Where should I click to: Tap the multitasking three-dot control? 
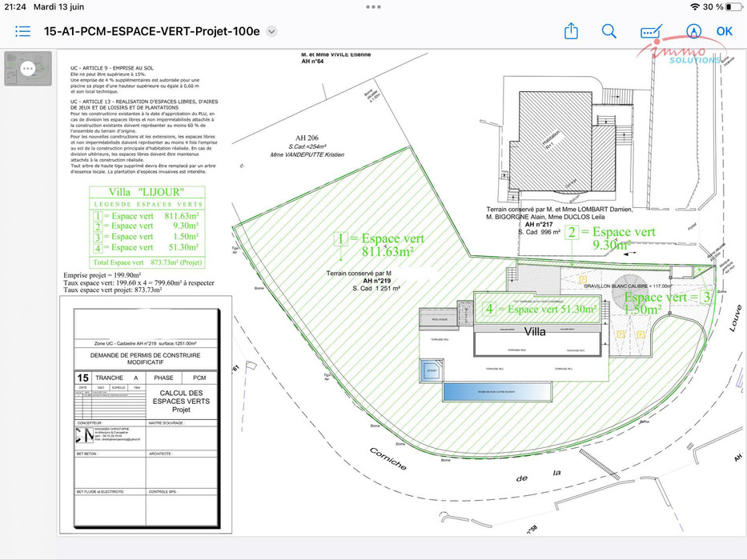click(373, 6)
